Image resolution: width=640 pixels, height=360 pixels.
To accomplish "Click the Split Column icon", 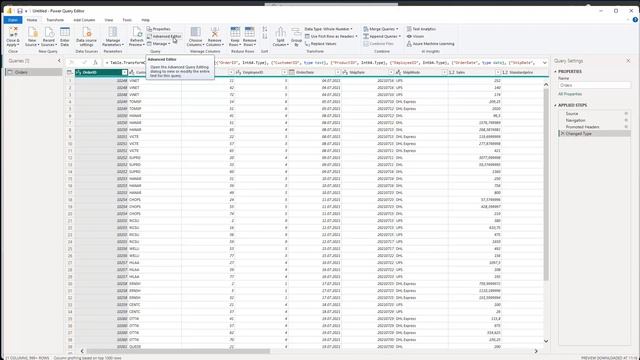I will tap(280, 32).
